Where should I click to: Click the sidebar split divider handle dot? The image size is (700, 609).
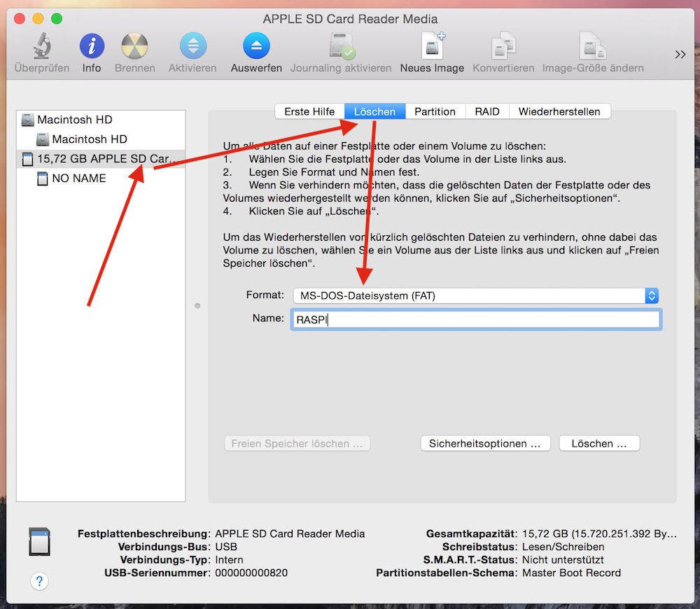(197, 306)
